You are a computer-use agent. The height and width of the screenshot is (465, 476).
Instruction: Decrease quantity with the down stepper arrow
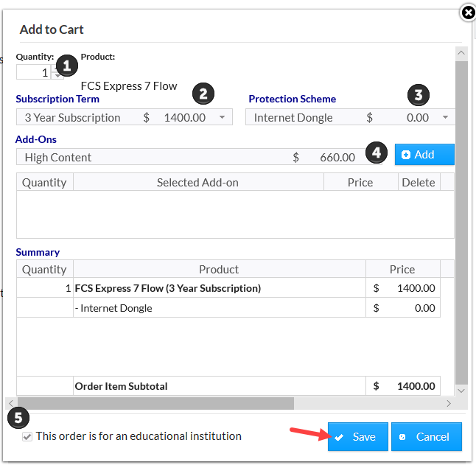click(57, 76)
